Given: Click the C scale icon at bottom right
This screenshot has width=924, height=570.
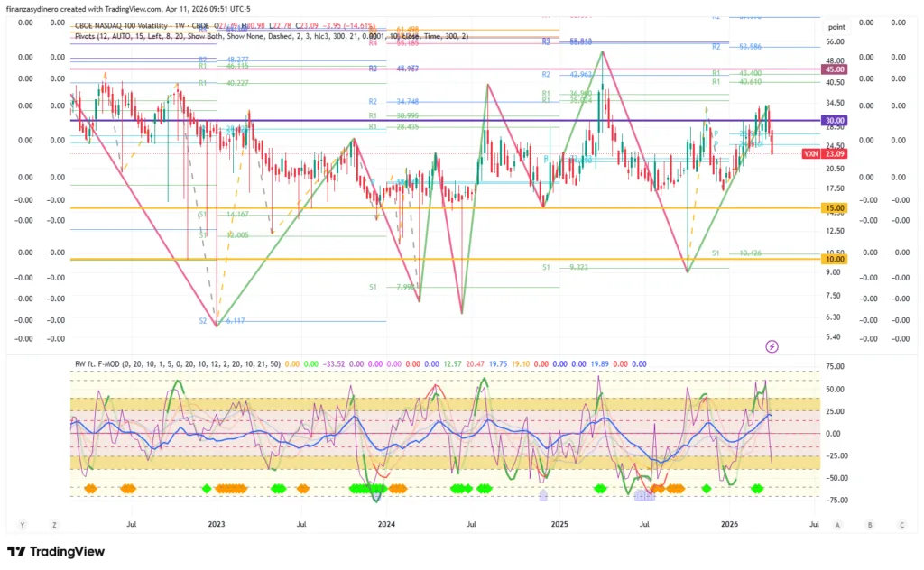Looking at the screenshot, I should (x=901, y=524).
